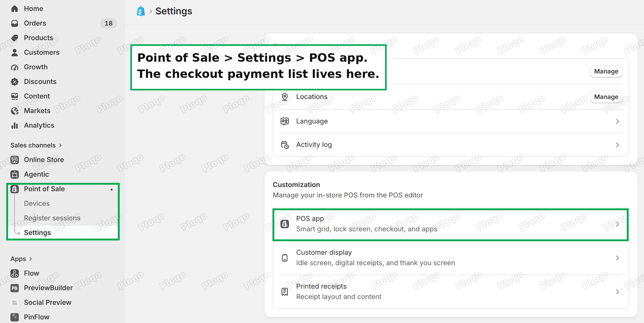Open Printed receipts settings

(x=451, y=292)
